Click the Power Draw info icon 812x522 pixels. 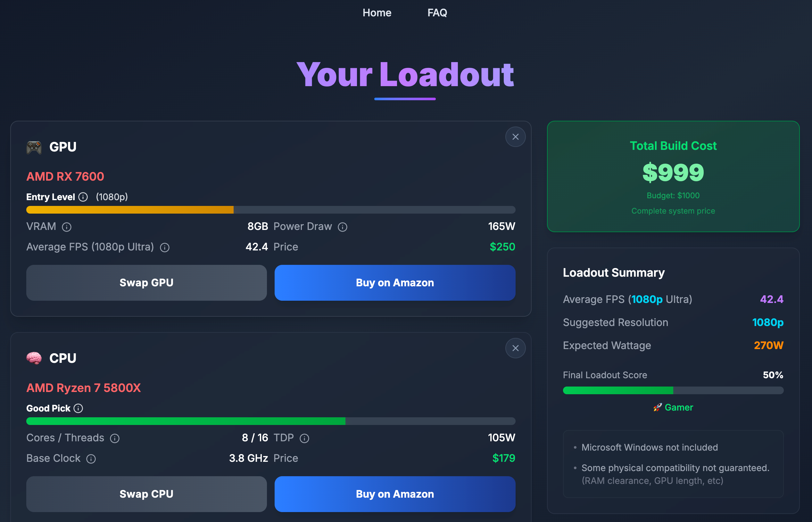click(342, 227)
